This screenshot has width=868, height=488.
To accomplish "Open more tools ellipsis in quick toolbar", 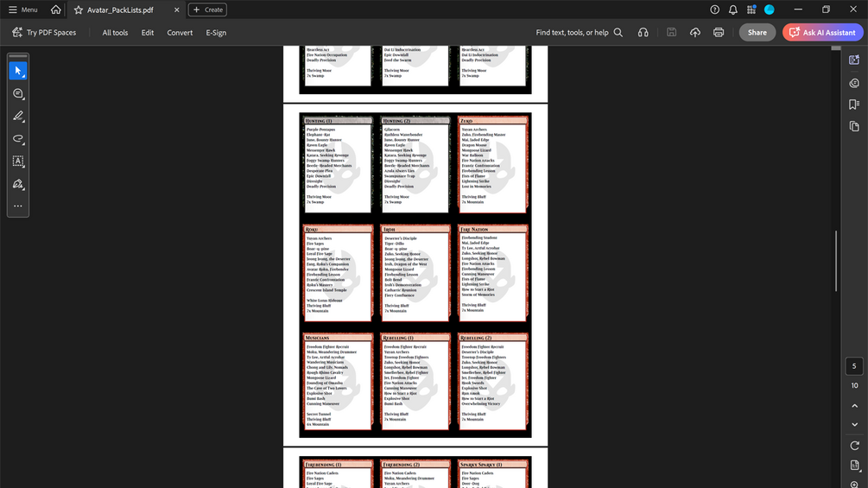I will point(18,206).
